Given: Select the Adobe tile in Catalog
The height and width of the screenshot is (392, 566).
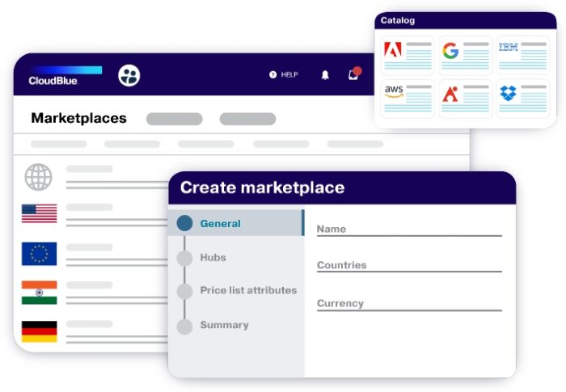Looking at the screenshot, I should click(x=408, y=55).
